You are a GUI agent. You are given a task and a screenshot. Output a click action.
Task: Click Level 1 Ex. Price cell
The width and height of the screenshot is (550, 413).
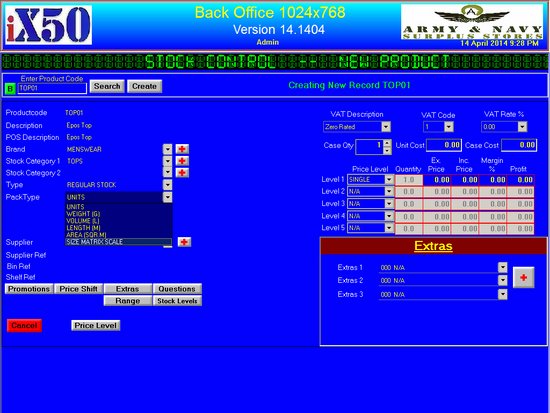[x=437, y=180]
